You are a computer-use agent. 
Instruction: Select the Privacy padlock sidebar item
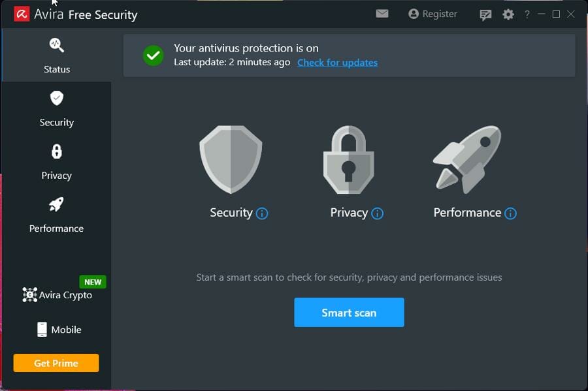pos(57,162)
